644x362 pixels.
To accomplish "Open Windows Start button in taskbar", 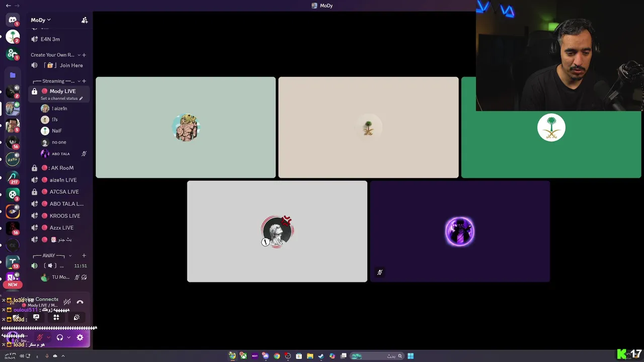I will tap(411, 356).
